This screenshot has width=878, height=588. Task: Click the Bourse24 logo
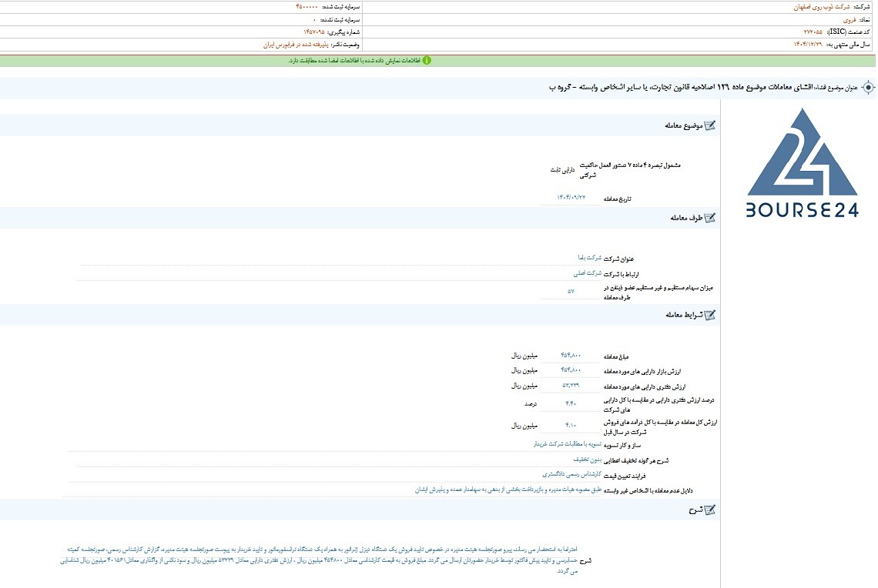[x=803, y=163]
